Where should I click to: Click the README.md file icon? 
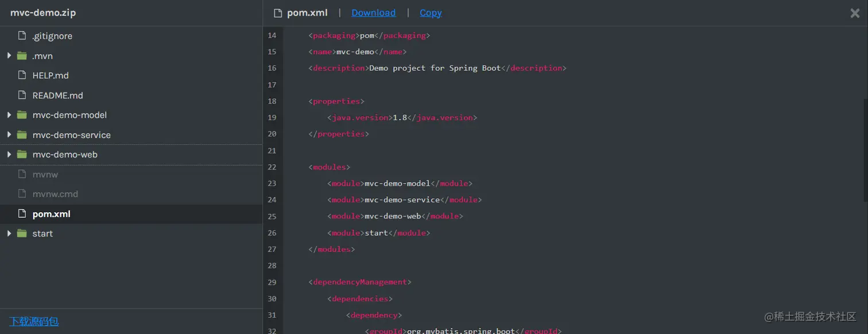(x=22, y=95)
